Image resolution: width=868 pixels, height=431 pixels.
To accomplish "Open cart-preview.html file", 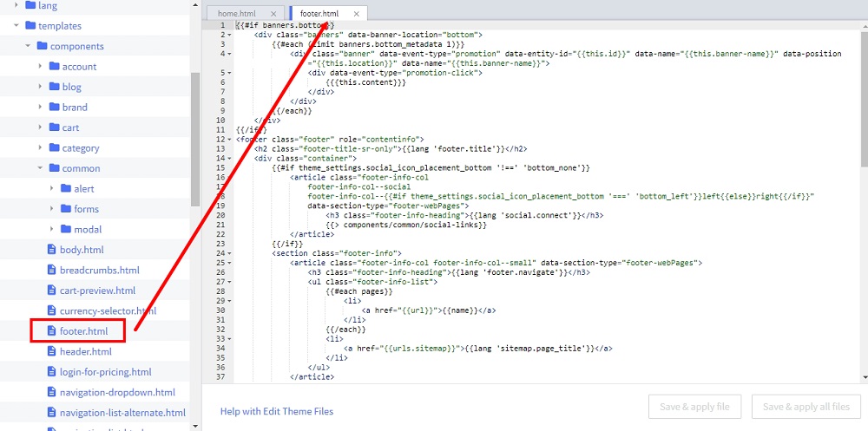I will pos(97,291).
